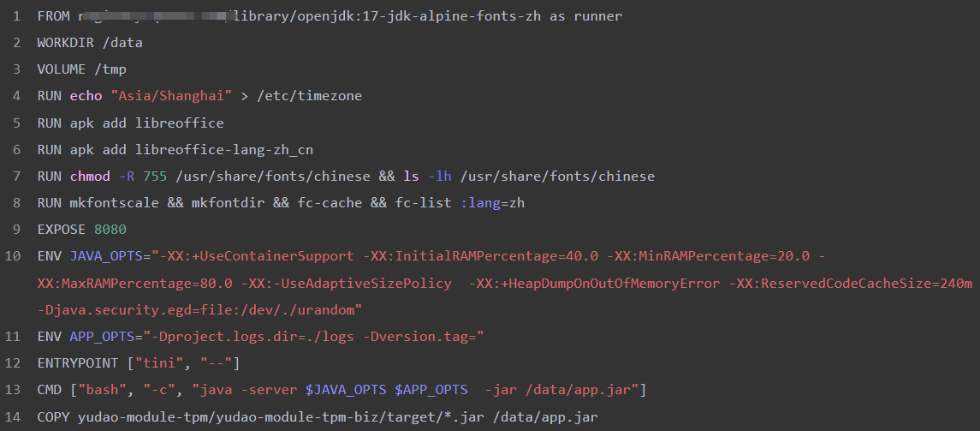Click the chmod command on line 7
The height and width of the screenshot is (431, 980).
coord(90,176)
